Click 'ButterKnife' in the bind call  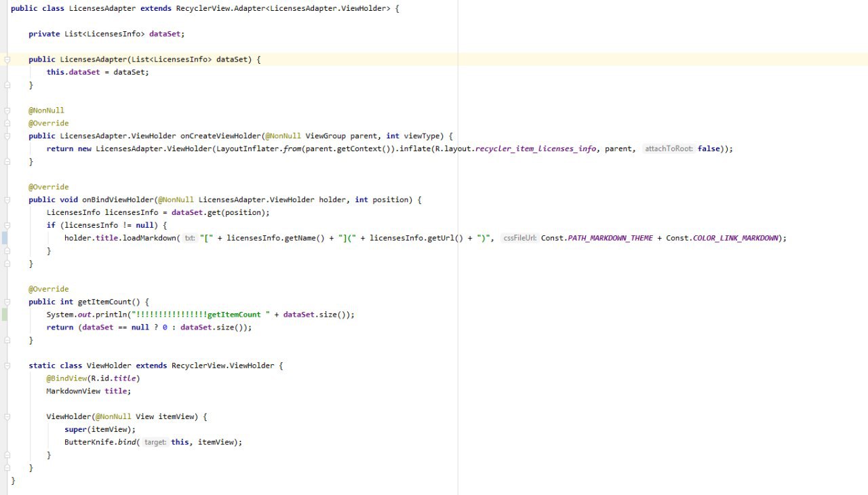[89, 442]
